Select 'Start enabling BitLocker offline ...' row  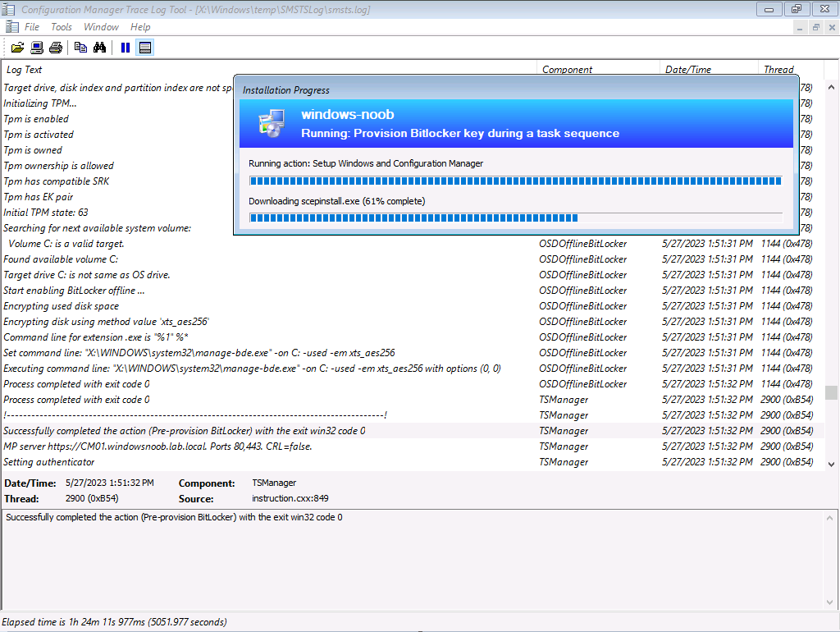coord(413,291)
